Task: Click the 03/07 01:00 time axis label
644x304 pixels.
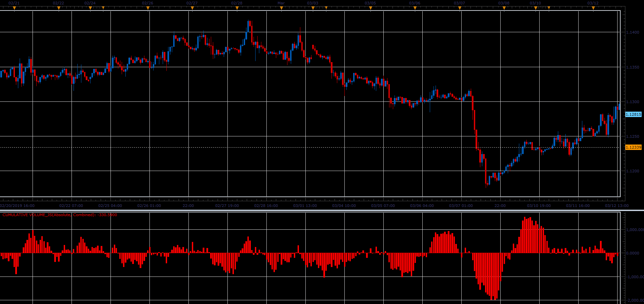Action: click(x=461, y=206)
